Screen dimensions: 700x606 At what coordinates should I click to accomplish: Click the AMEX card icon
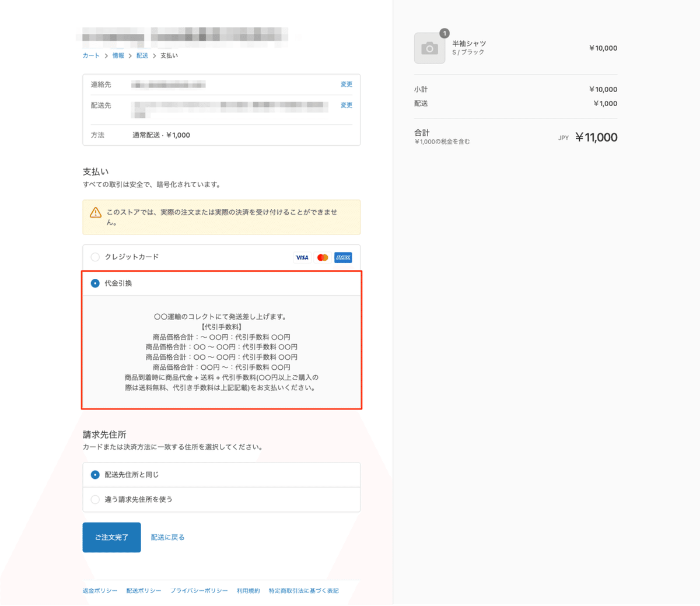[x=343, y=257]
